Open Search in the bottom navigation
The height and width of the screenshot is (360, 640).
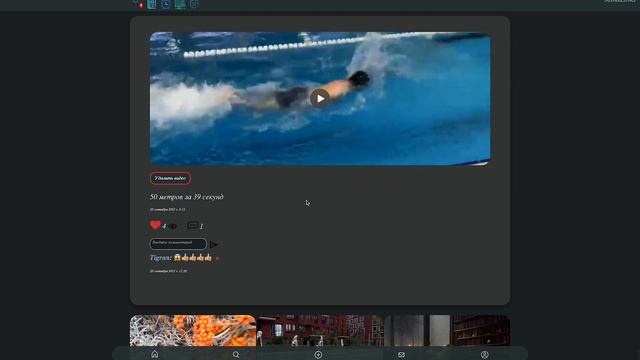236,355
